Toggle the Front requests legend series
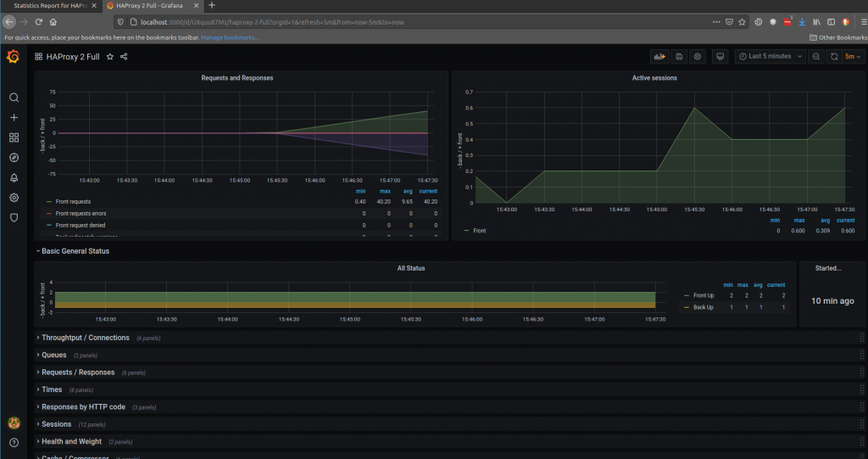This screenshot has width=868, height=459. 73,202
